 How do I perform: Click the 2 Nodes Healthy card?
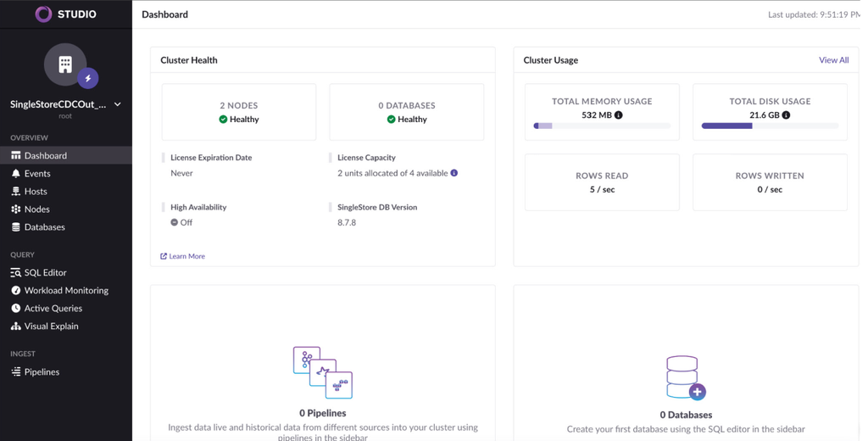(x=239, y=112)
